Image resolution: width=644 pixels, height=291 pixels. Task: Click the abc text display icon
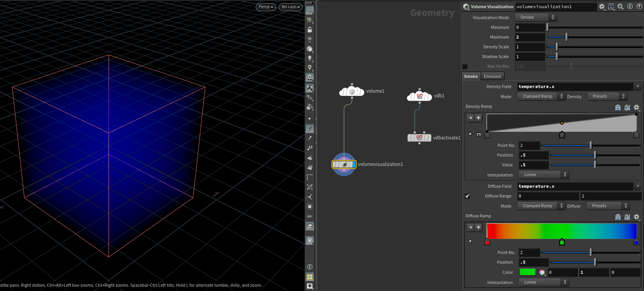[310, 216]
